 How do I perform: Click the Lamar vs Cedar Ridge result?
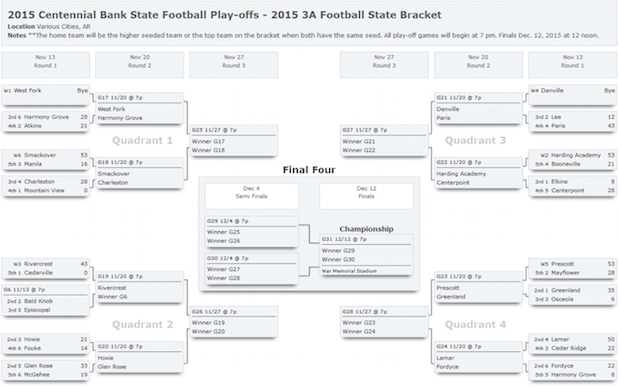pos(573,344)
